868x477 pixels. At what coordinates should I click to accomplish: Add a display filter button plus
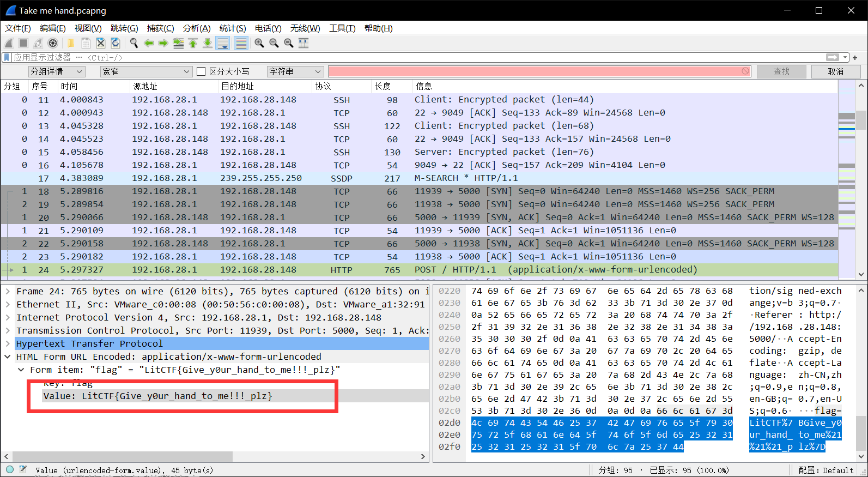click(855, 57)
